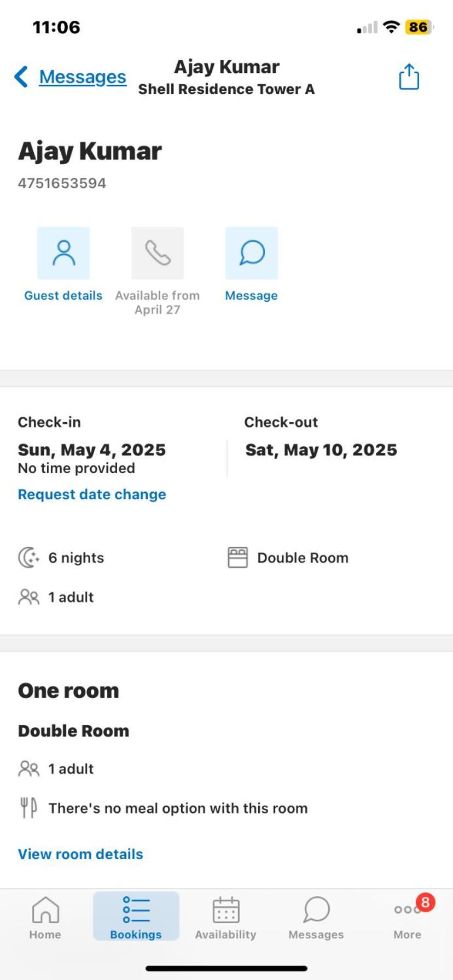Viewport: 453px width, 980px height.
Task: Tap the Message speech bubble icon
Action: tap(252, 253)
